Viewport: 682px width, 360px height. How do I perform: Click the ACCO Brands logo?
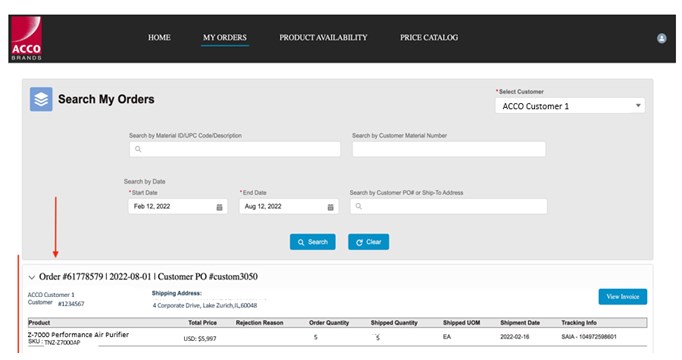click(27, 38)
